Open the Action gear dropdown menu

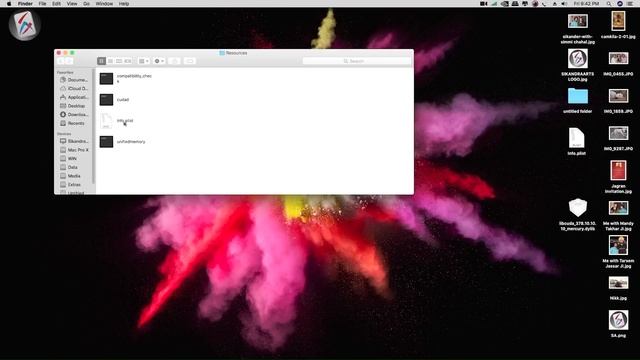[x=159, y=61]
